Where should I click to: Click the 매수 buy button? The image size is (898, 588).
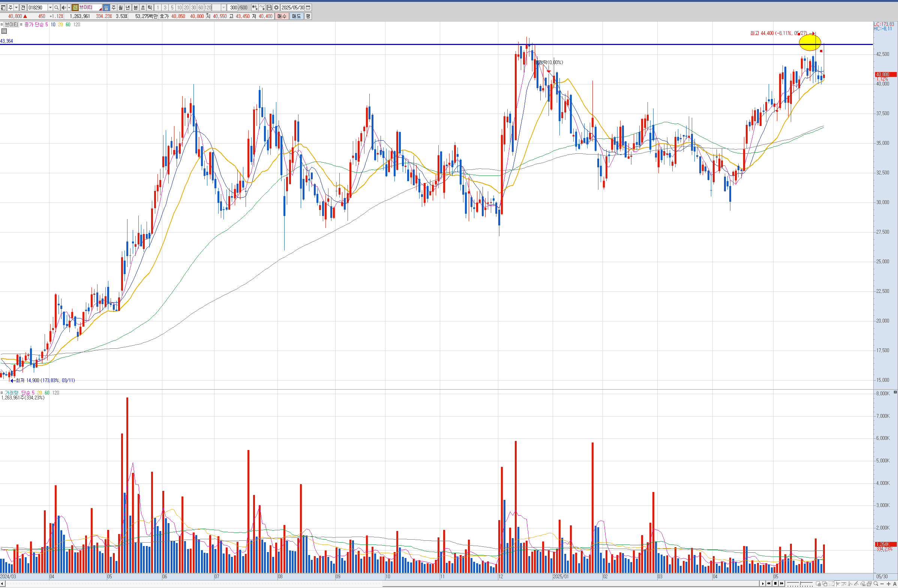pos(282,16)
